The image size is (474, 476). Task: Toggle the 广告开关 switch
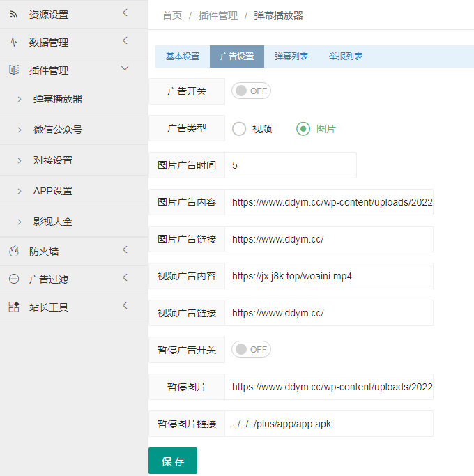coord(251,91)
